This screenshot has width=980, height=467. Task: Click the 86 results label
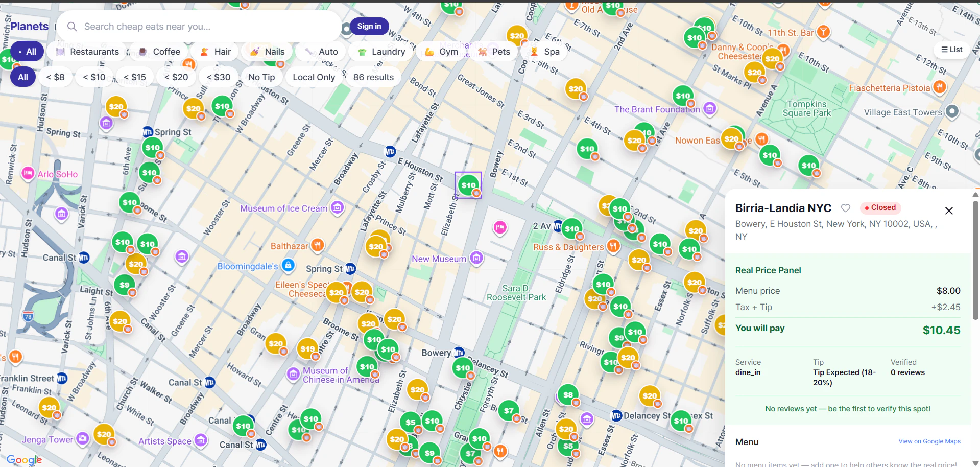[373, 77]
